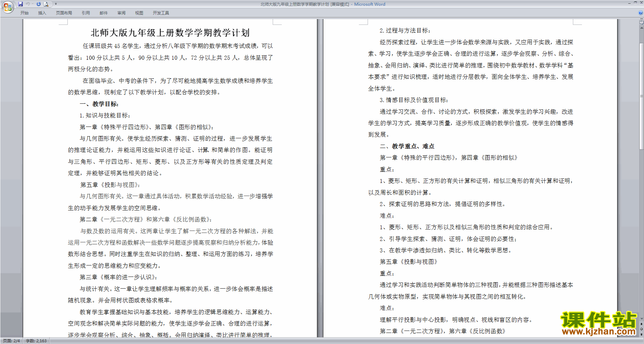Click line 1. 知识与技能目标:
The image size is (644, 344).
[x=105, y=115]
